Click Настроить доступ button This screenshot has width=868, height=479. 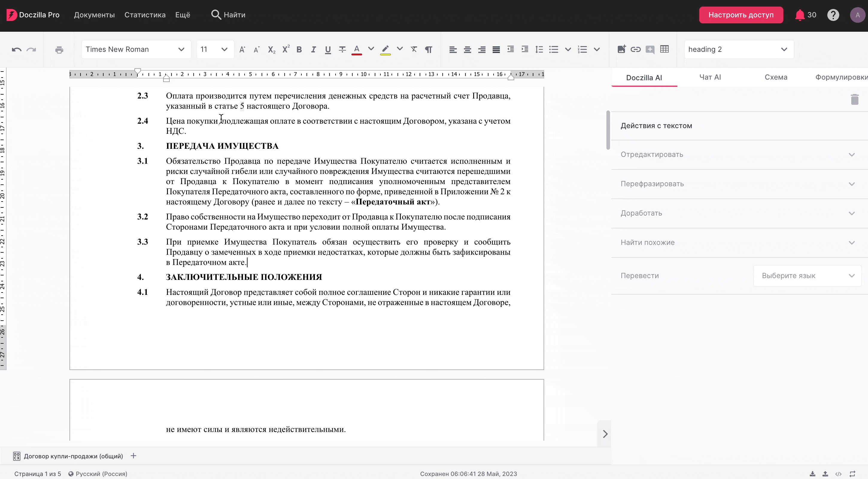(741, 15)
